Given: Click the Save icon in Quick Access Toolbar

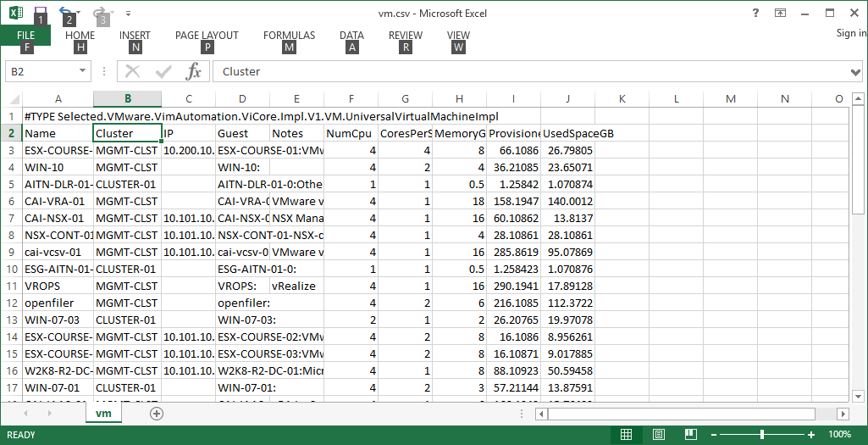Looking at the screenshot, I should tap(40, 13).
